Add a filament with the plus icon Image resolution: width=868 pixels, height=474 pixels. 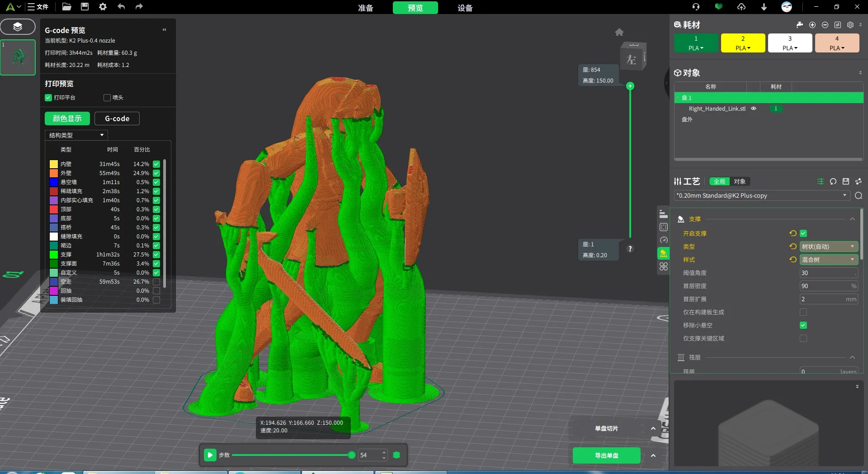coord(812,25)
